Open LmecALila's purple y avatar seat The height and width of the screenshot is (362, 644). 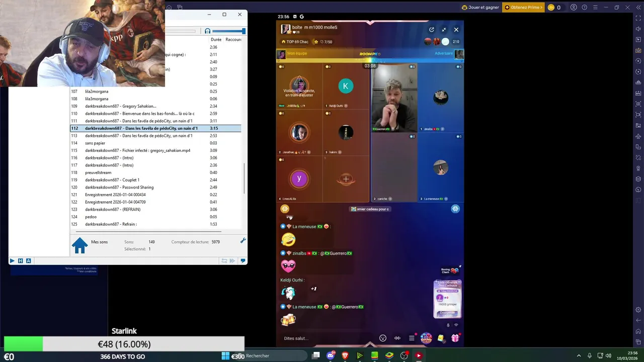299,178
